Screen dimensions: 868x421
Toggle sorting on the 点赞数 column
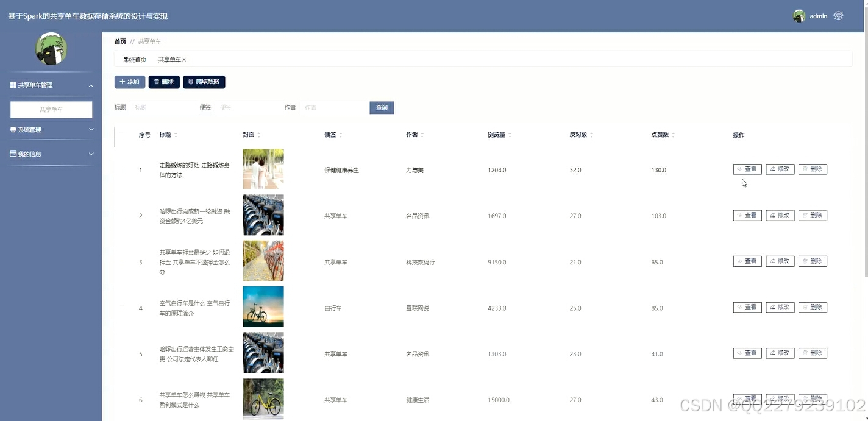[673, 135]
